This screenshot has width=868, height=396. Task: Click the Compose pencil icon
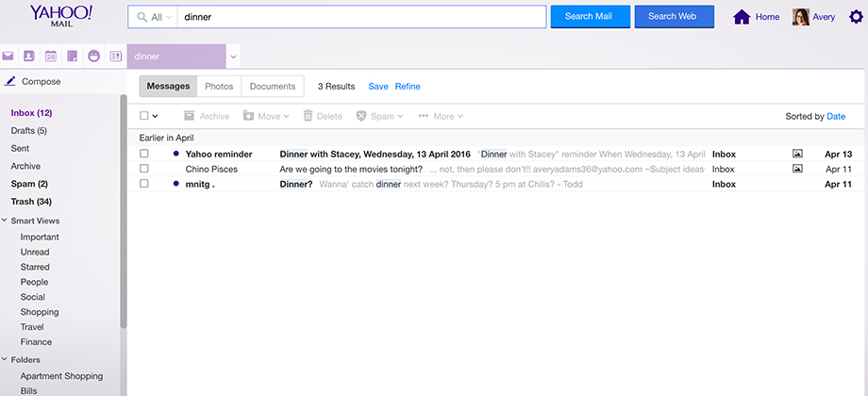pos(10,81)
